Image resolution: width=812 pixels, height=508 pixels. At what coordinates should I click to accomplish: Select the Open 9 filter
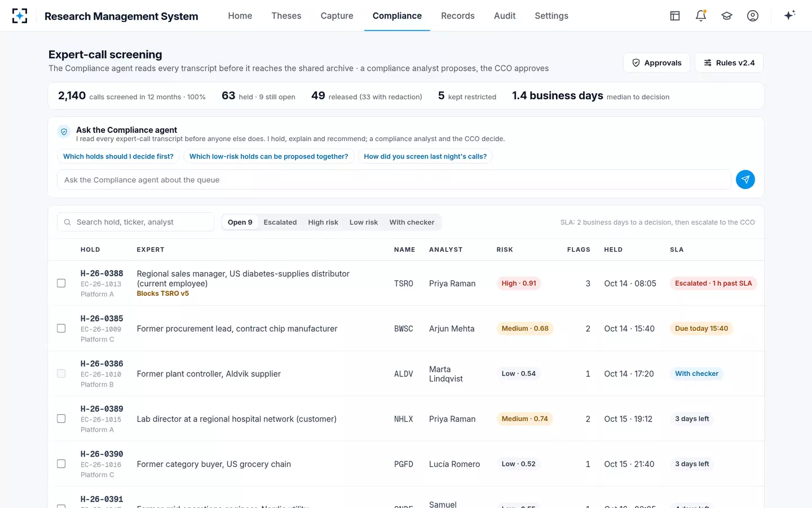click(240, 222)
